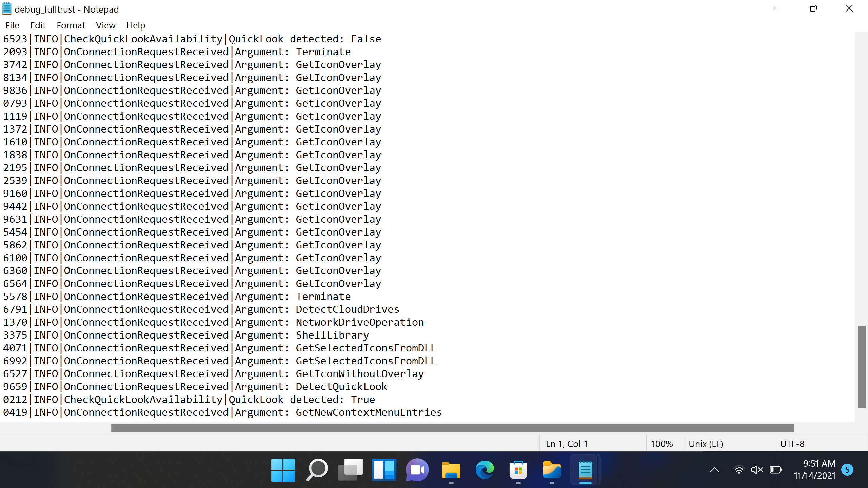Open the clock and date flyout
Screen dimensions: 868x488
[x=814, y=470]
